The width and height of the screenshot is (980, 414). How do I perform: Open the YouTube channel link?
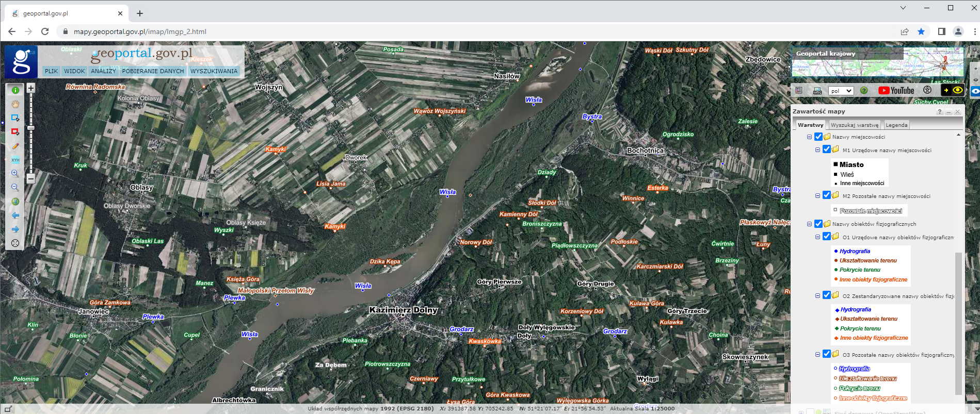[x=896, y=90]
